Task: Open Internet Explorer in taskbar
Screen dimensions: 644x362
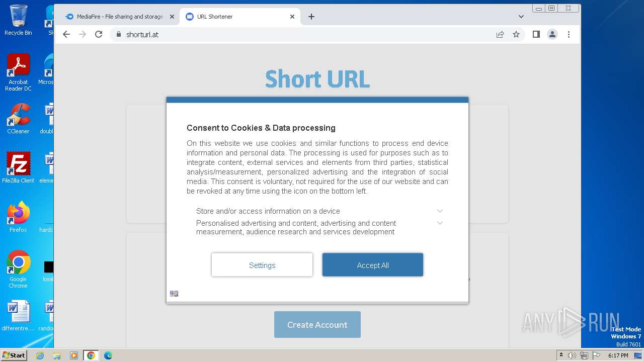Action: coord(40,355)
